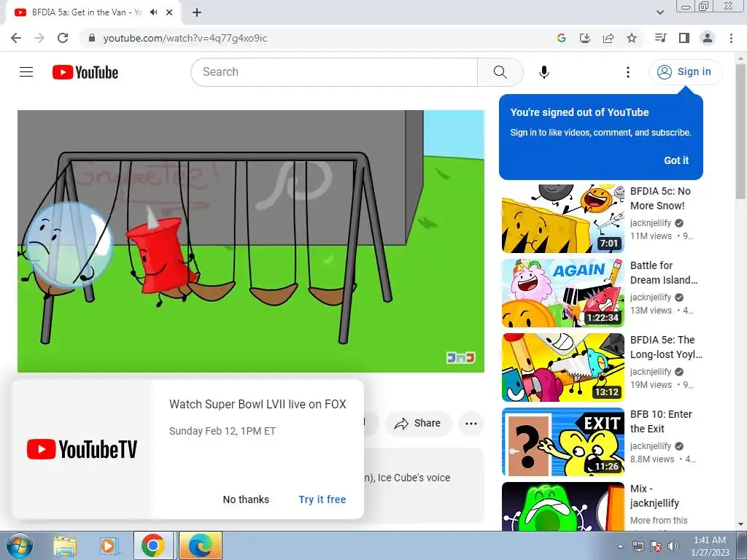The height and width of the screenshot is (560, 747).
Task: Open more actions ellipsis under video
Action: [x=471, y=424]
